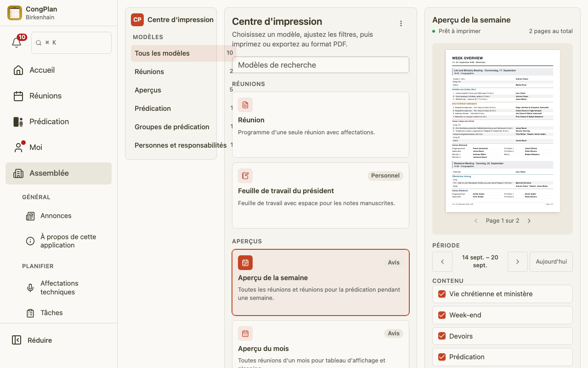Select the Réunion template card title

251,120
